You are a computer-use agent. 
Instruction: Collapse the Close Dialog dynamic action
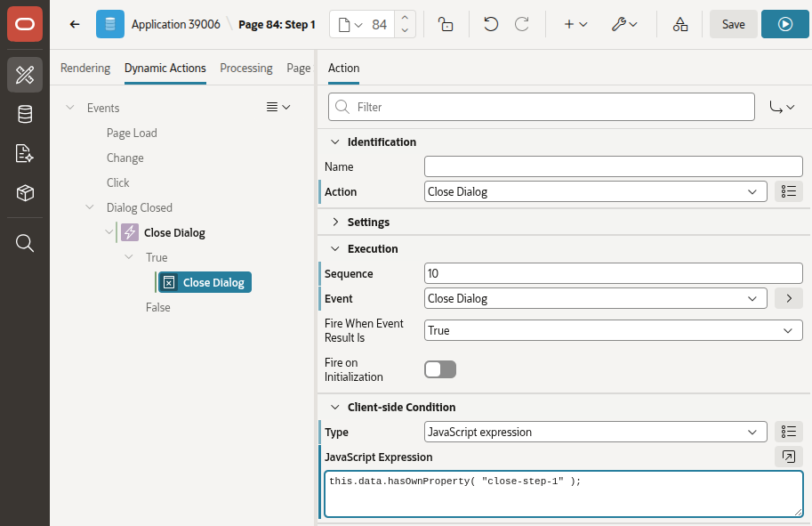pos(109,231)
